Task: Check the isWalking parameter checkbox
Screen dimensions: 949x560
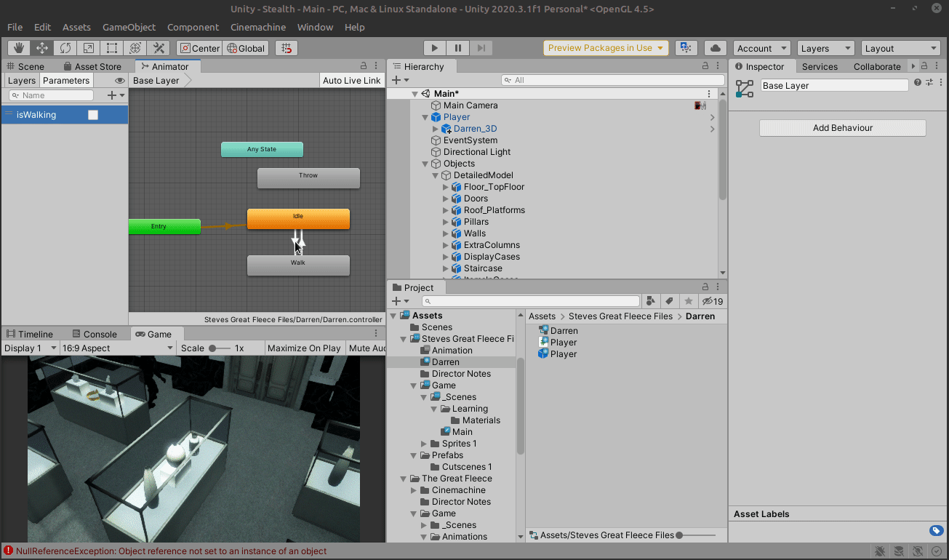Action: 93,115
